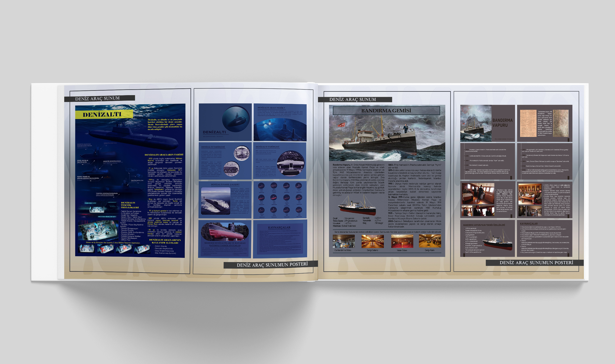Select the DENİZALTI cover slide thumbnail
The image size is (615, 364).
tap(225, 122)
